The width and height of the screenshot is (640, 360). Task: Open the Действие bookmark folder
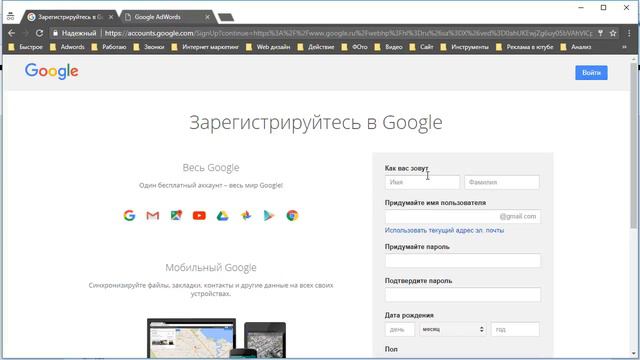tap(316, 47)
